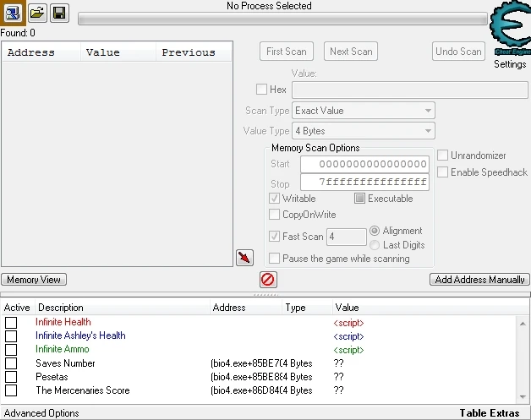This screenshot has width=531, height=420.
Task: Activate Infinite Ashley's Health checkbox
Action: click(11, 336)
